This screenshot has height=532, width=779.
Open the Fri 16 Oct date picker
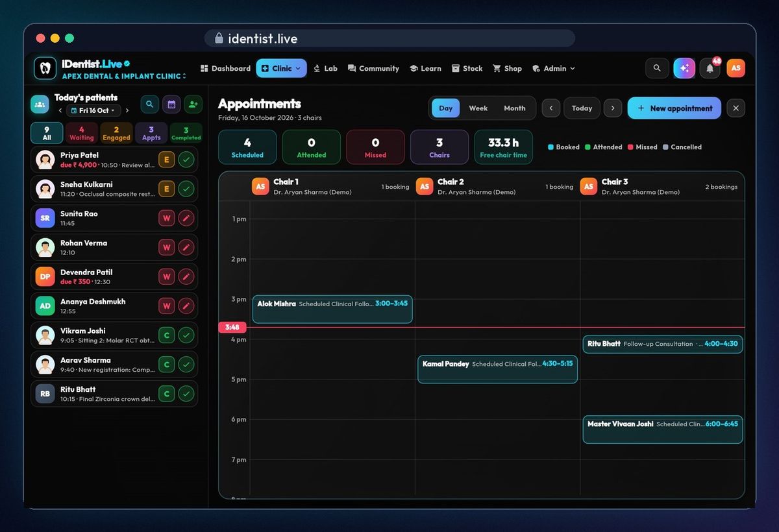tap(94, 110)
